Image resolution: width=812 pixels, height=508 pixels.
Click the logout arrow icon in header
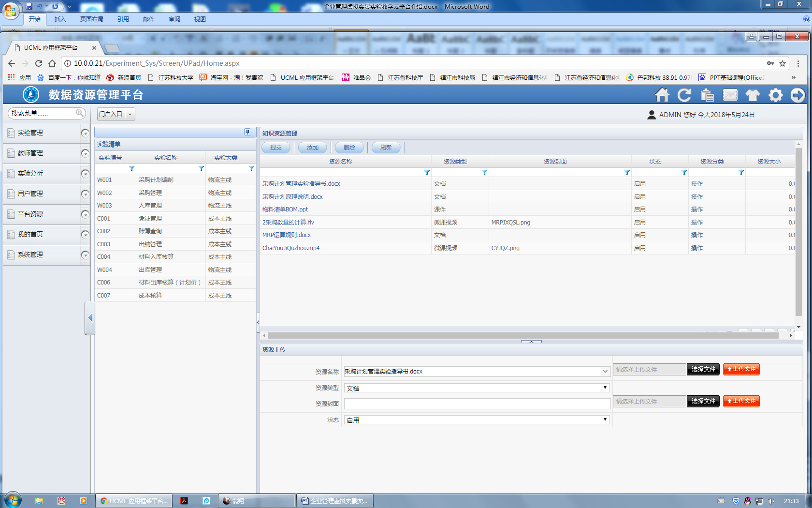pyautogui.click(x=797, y=95)
